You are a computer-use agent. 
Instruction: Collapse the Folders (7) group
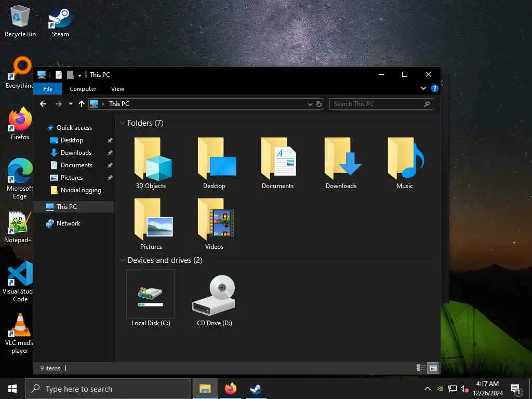tap(122, 123)
